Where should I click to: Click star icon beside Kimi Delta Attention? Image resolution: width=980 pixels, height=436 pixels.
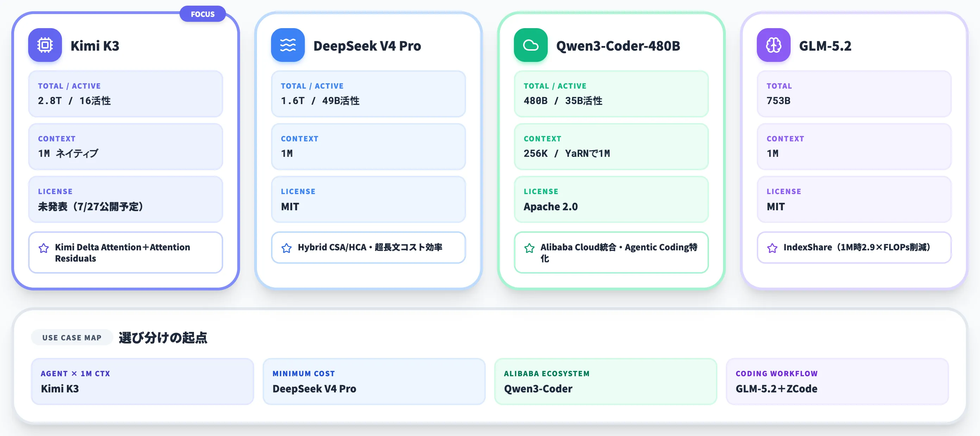click(44, 248)
